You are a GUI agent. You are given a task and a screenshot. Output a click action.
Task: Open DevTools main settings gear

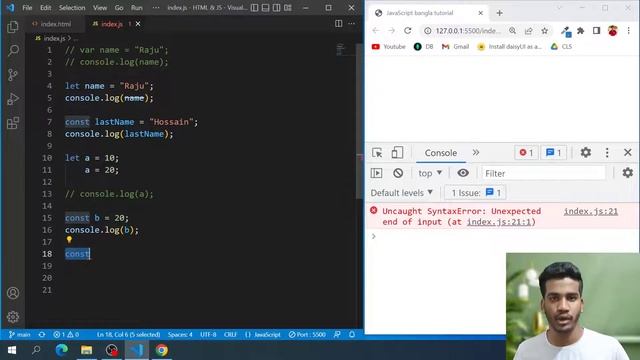pos(586,152)
